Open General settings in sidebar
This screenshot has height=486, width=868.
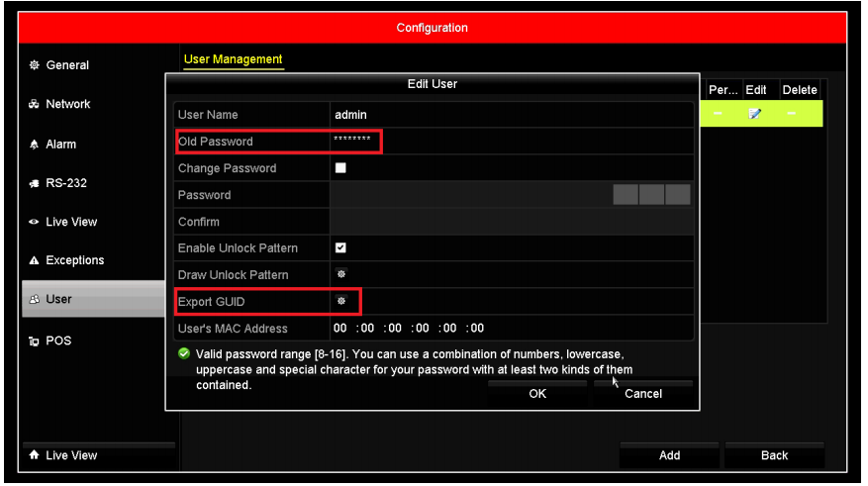(68, 65)
